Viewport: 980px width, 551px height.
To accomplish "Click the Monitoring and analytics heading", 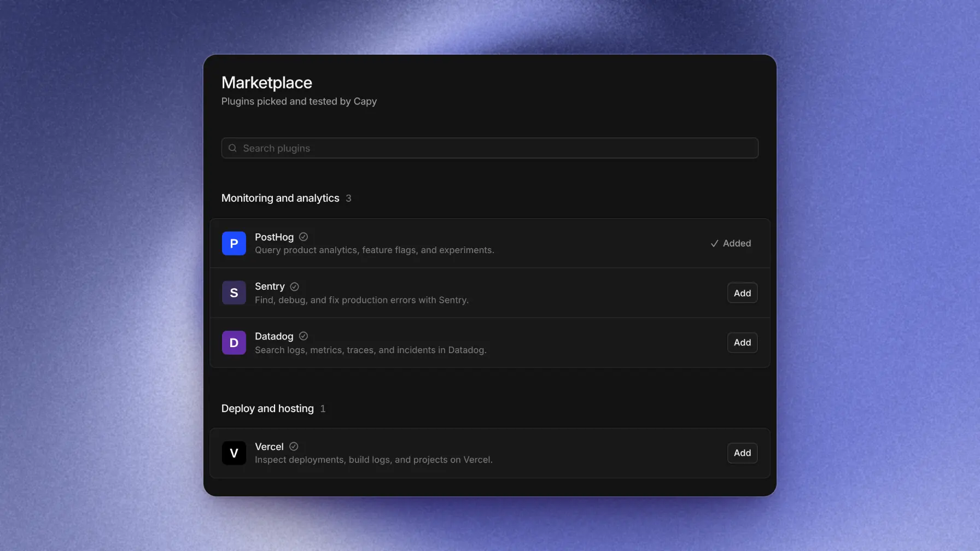I will [280, 198].
